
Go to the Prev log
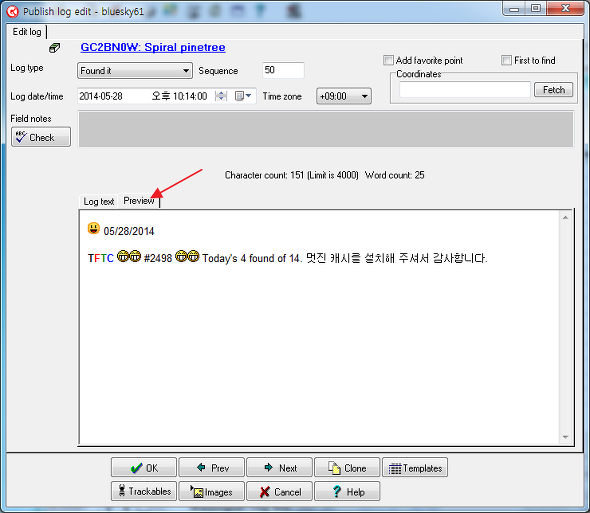pos(211,467)
